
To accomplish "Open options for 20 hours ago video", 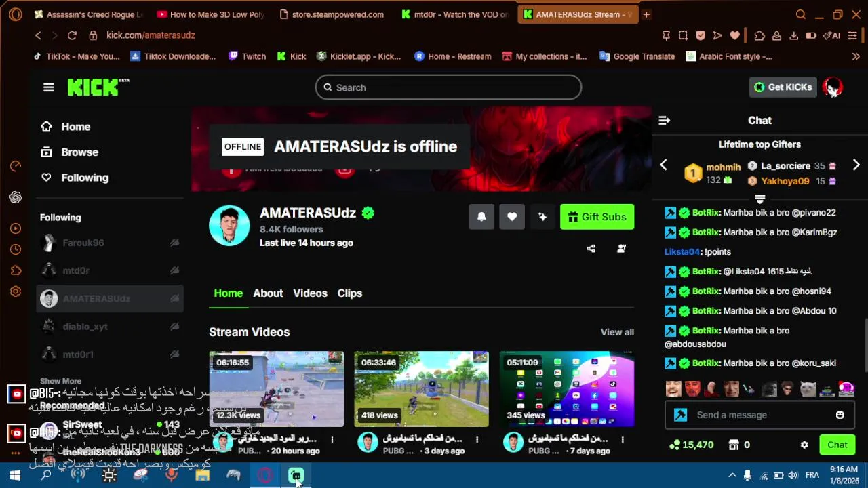I will [x=332, y=440].
